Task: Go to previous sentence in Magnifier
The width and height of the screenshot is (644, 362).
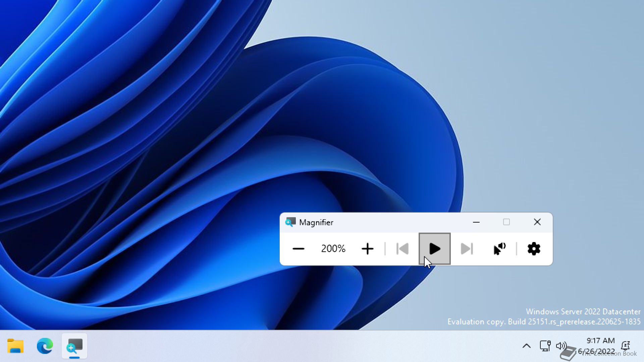Action: click(x=402, y=249)
